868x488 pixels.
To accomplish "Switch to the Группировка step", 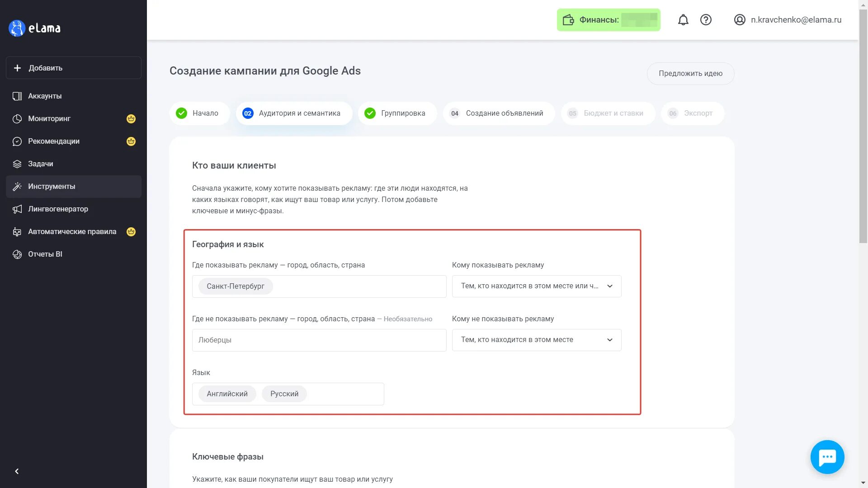I will pyautogui.click(x=397, y=113).
